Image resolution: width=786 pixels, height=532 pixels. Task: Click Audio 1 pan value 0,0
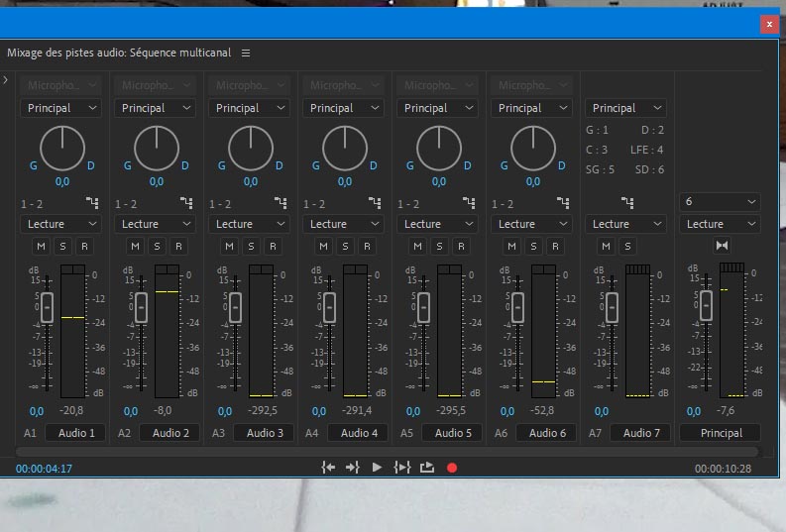pyautogui.click(x=62, y=181)
